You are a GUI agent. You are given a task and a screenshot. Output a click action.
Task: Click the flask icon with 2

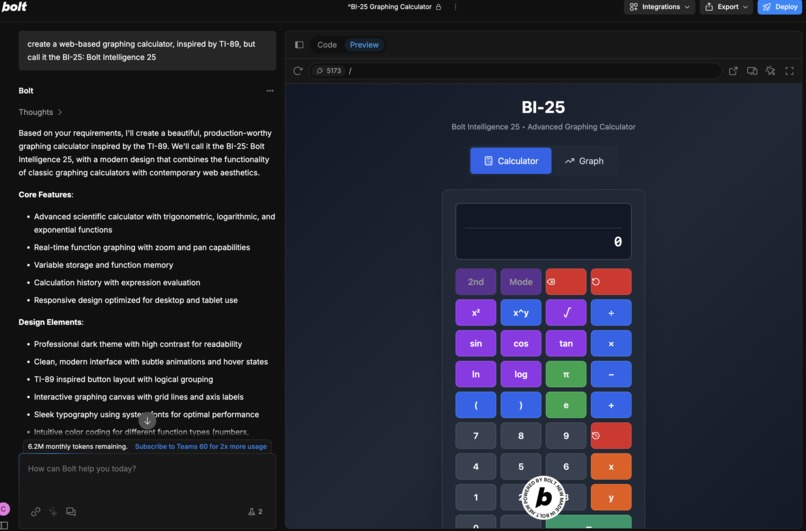click(x=255, y=511)
